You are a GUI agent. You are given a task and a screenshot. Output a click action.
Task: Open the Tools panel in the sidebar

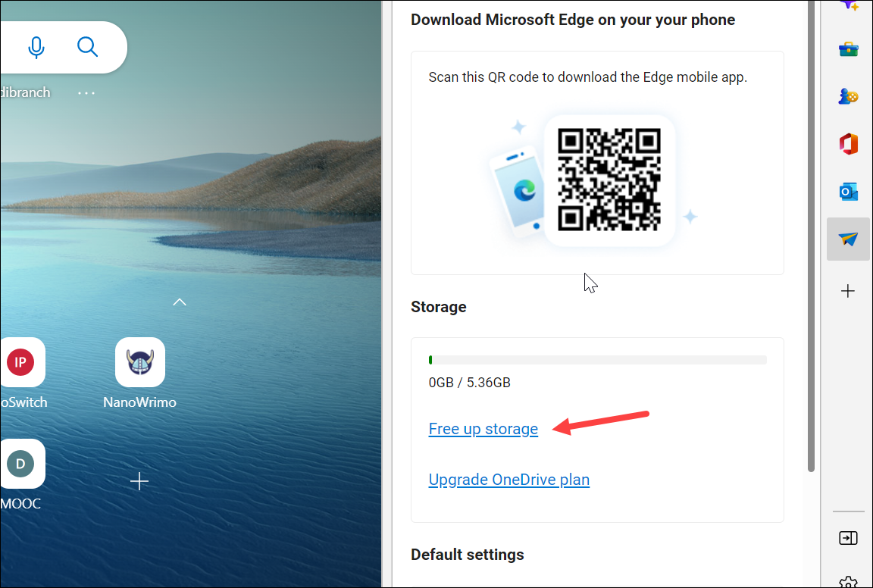click(x=849, y=49)
